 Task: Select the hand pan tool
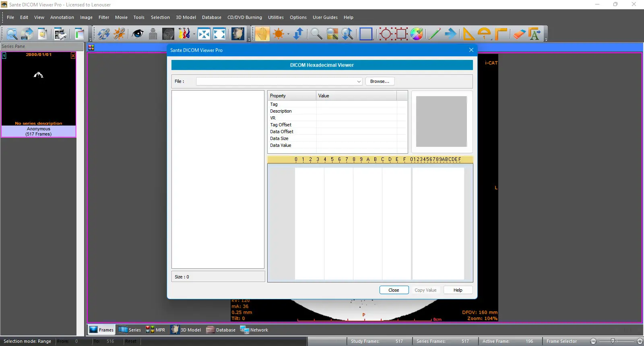point(262,34)
